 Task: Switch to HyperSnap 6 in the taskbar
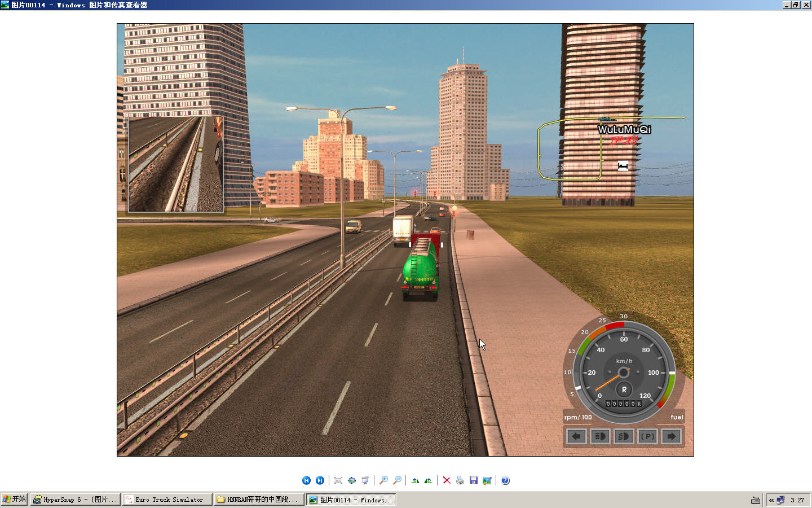click(76, 500)
